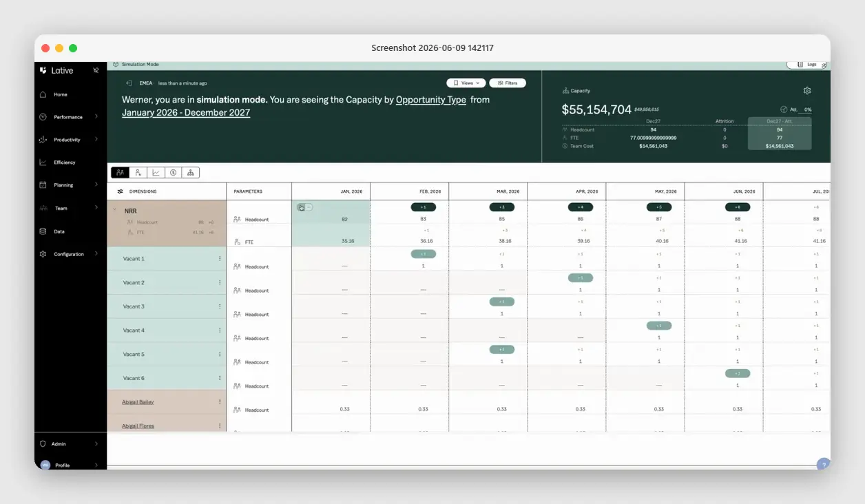Select the cost dollar view tab icon
The height and width of the screenshot is (504, 865).
174,172
